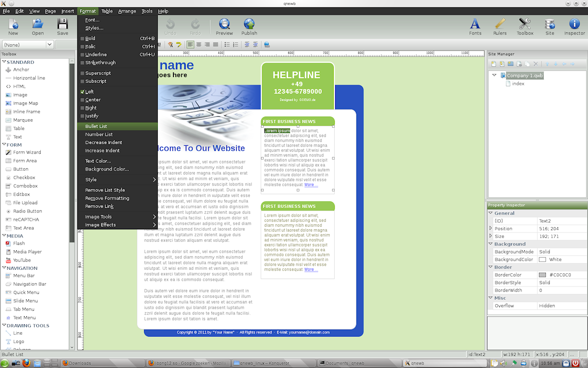Open the Inspector panel icon
The height and width of the screenshot is (368, 588).
(574, 26)
